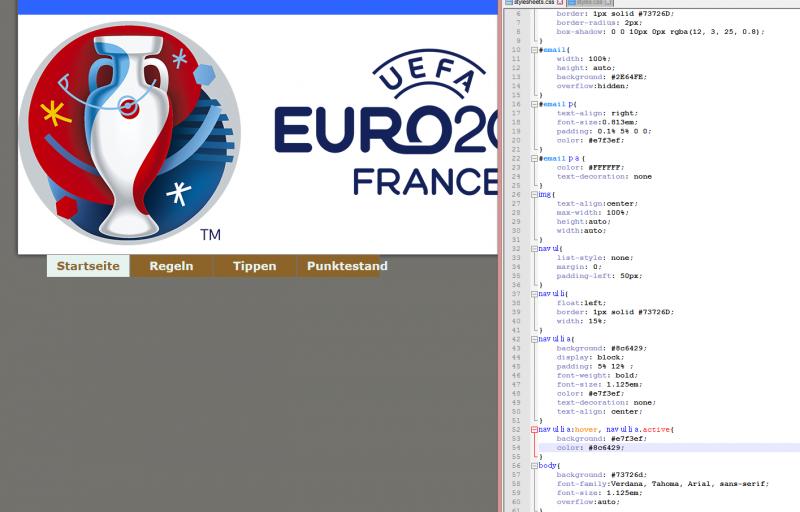Collapse the nav ul rule fold marker
Image resolution: width=800 pixels, height=512 pixels.
(534, 249)
